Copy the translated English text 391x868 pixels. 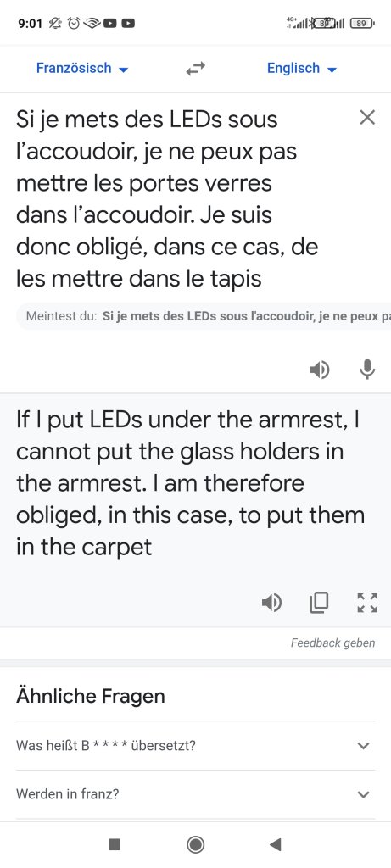(x=319, y=603)
